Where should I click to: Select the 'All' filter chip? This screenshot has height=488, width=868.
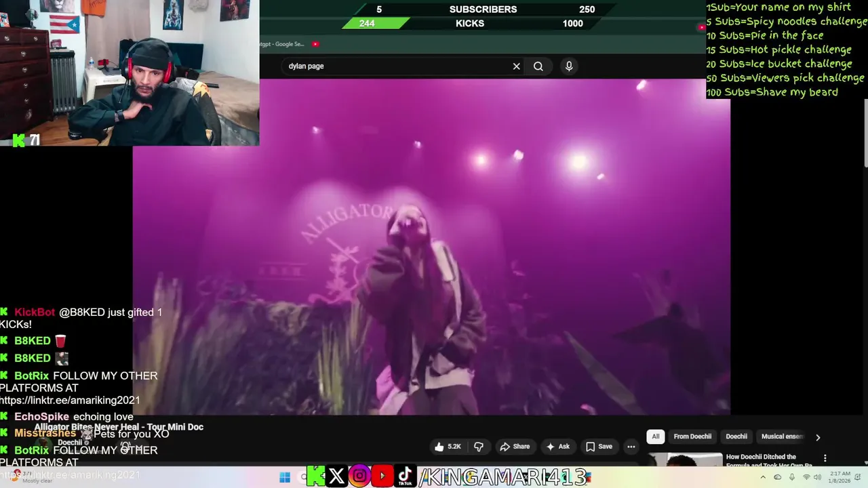(x=655, y=436)
